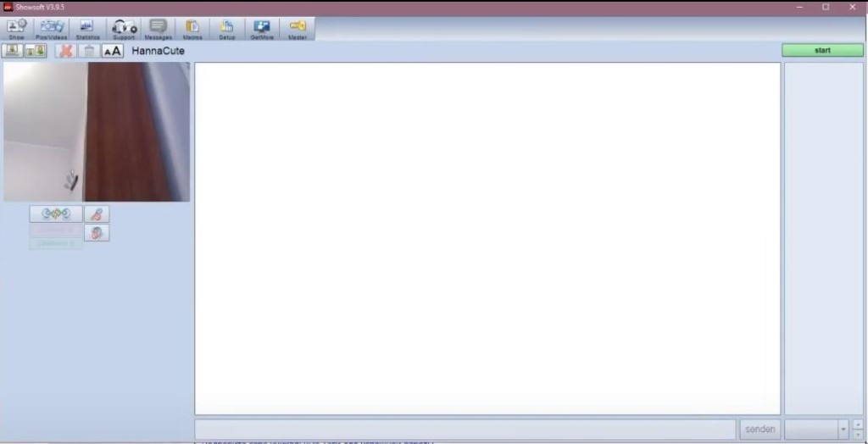Toggle the muted ear listening button
Image resolution: width=868 pixels, height=444 pixels.
pyautogui.click(x=97, y=232)
